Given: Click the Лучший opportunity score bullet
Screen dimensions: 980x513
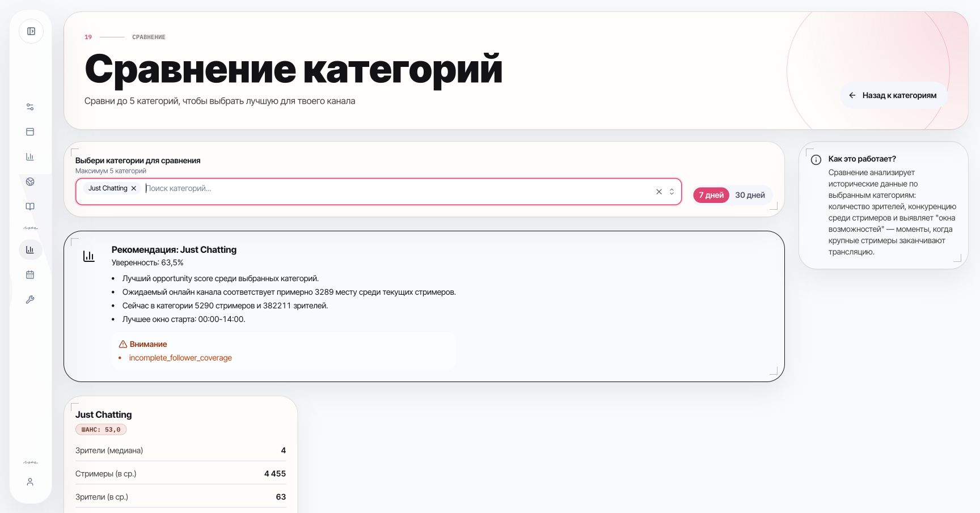Looking at the screenshot, I should point(221,278).
